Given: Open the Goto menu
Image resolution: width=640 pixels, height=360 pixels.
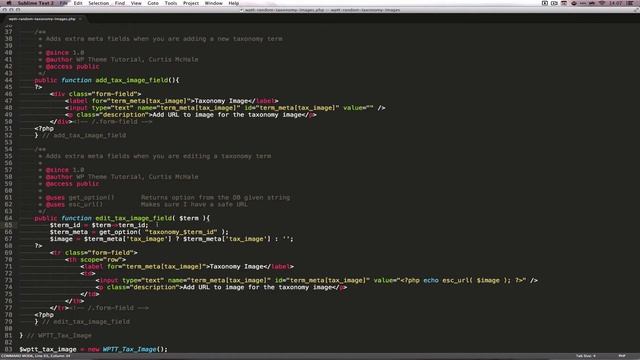Looking at the screenshot, I should (153, 3).
